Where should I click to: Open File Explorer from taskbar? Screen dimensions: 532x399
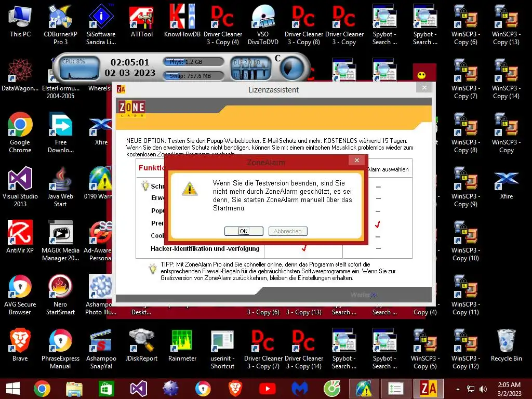click(74, 389)
